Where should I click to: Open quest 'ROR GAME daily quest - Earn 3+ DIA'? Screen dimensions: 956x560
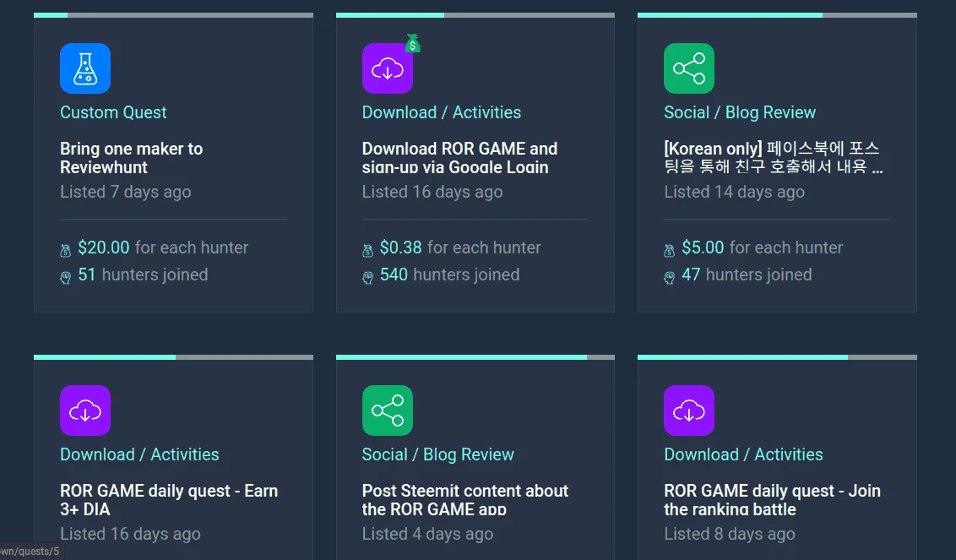(169, 500)
